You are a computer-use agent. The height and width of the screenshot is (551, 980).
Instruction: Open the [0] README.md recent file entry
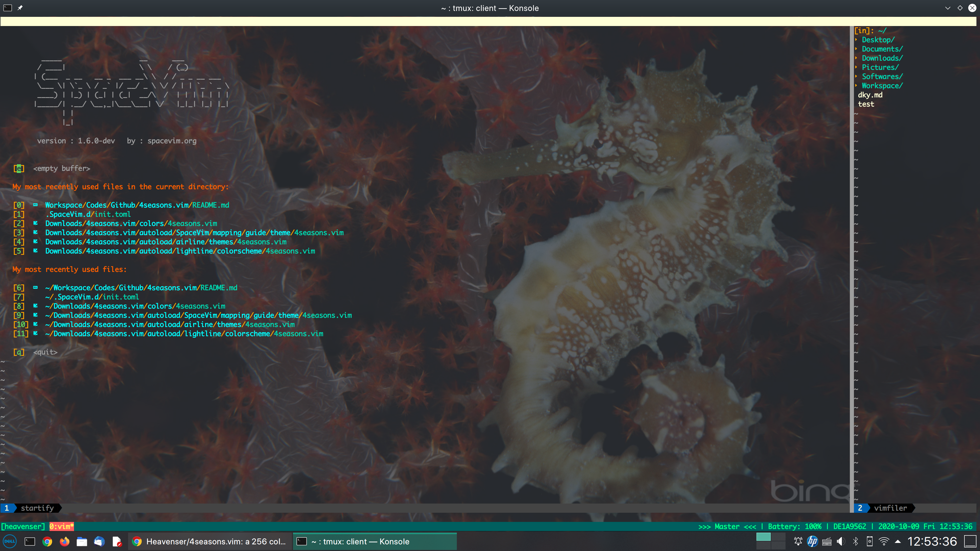(x=137, y=205)
